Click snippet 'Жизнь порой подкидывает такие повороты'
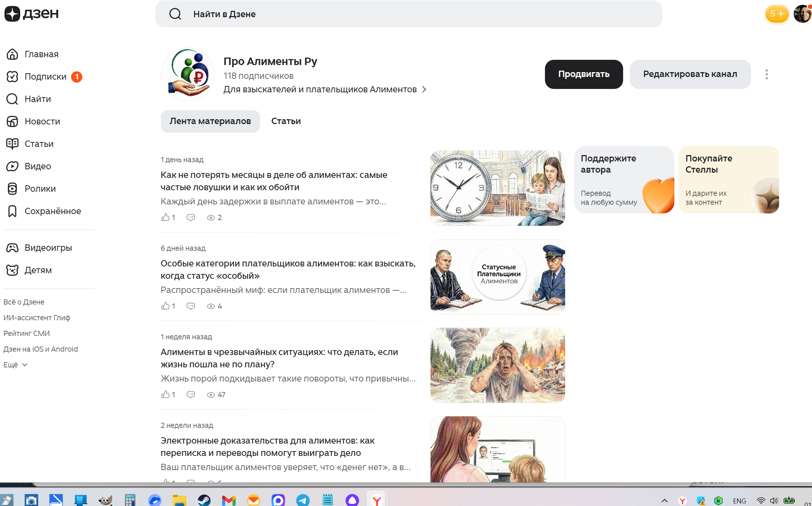This screenshot has height=506, width=812. (x=288, y=379)
